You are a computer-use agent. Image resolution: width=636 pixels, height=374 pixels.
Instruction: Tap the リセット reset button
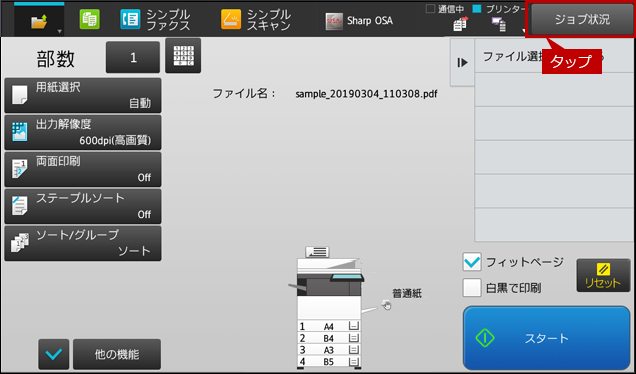(x=603, y=275)
